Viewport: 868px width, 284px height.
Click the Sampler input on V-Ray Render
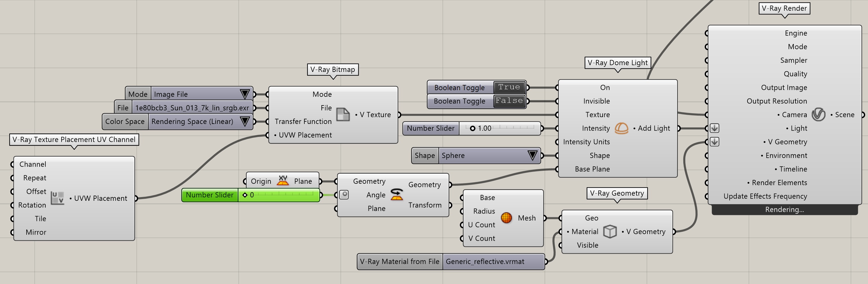click(793, 60)
